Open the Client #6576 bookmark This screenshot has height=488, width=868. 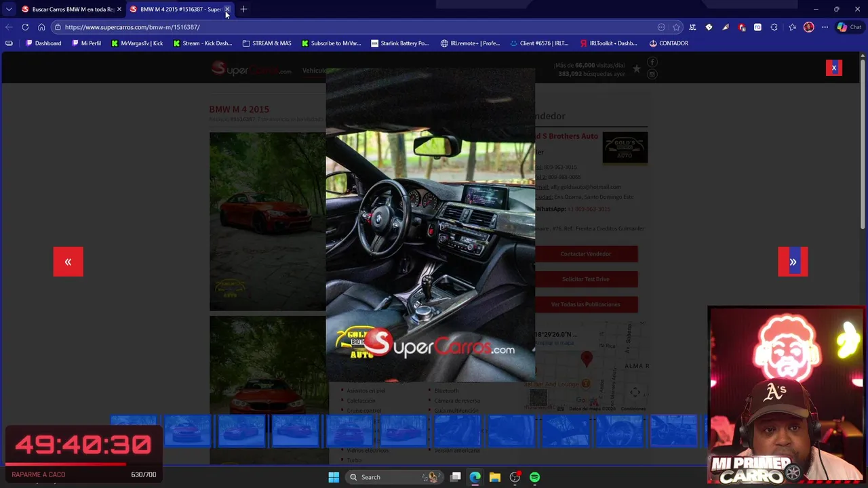click(x=539, y=43)
